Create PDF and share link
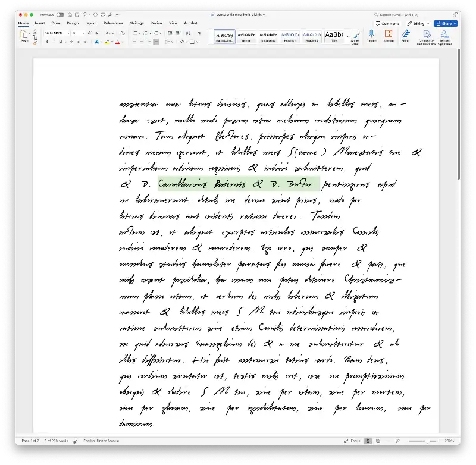476x465 pixels. click(426, 37)
